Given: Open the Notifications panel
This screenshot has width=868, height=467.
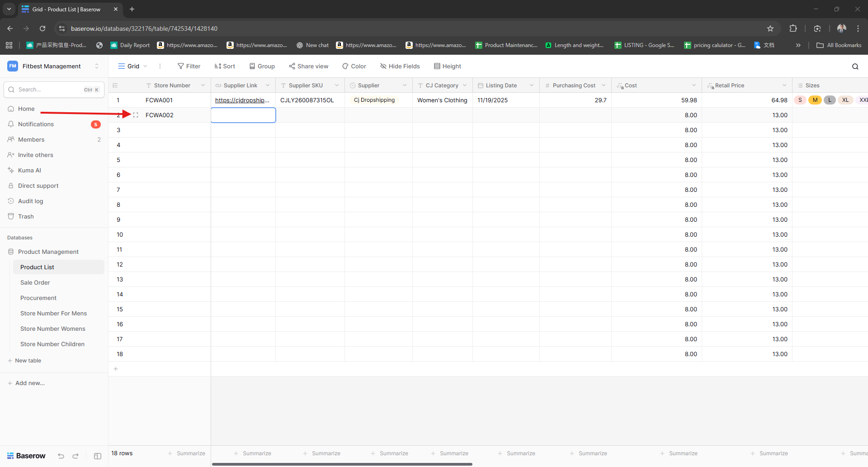Looking at the screenshot, I should [36, 124].
